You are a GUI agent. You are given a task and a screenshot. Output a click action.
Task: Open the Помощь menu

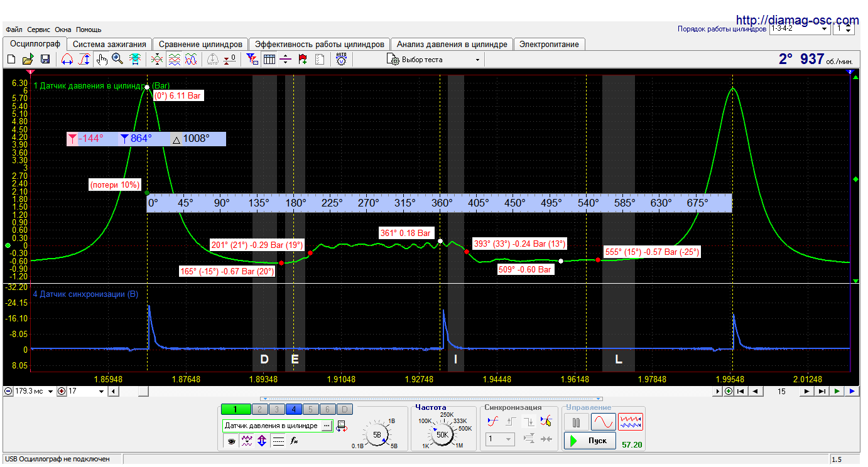[89, 30]
